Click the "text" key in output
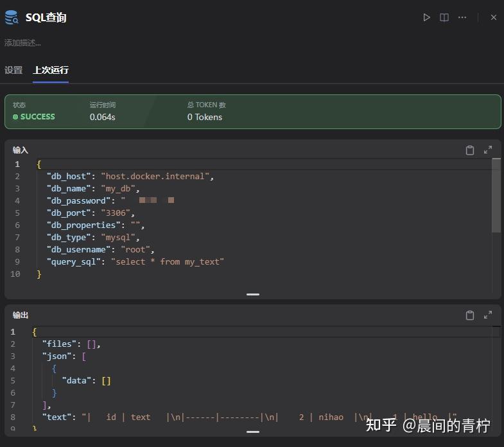Viewport: 504px width, 447px height. [56, 417]
